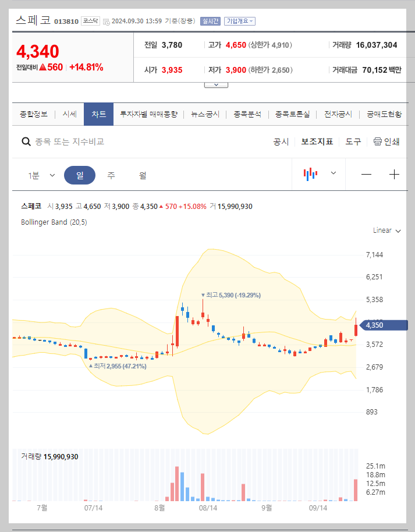Click the 도구 tools button

353,141
